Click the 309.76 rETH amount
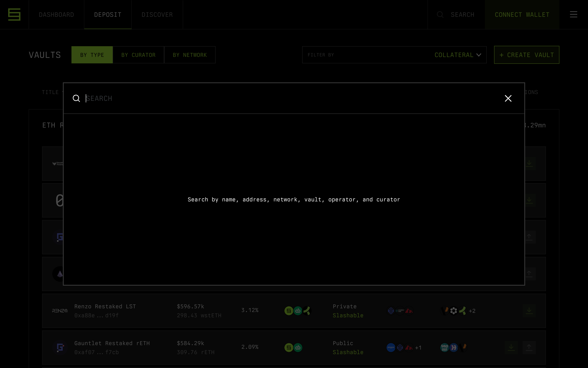588x368 pixels. click(x=196, y=352)
